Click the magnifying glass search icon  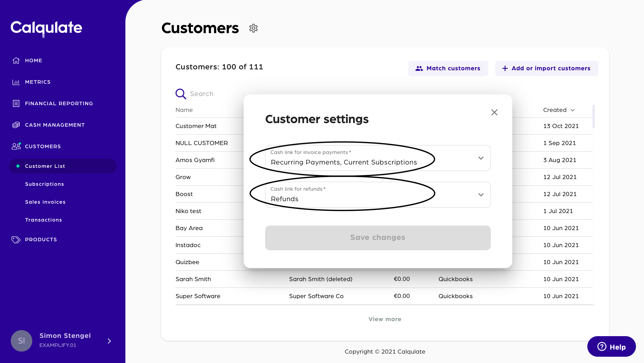pyautogui.click(x=180, y=94)
